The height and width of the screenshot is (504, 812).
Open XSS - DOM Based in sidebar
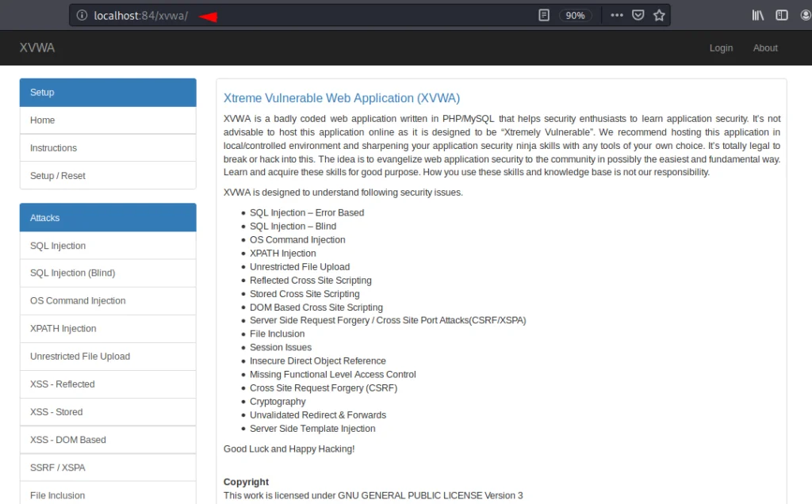click(108, 440)
